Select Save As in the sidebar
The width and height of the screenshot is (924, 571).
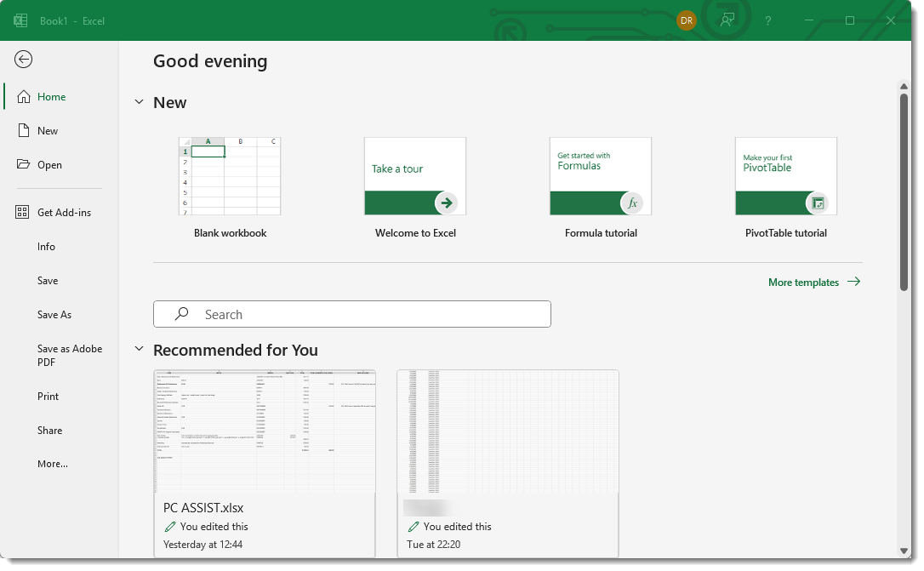(54, 315)
